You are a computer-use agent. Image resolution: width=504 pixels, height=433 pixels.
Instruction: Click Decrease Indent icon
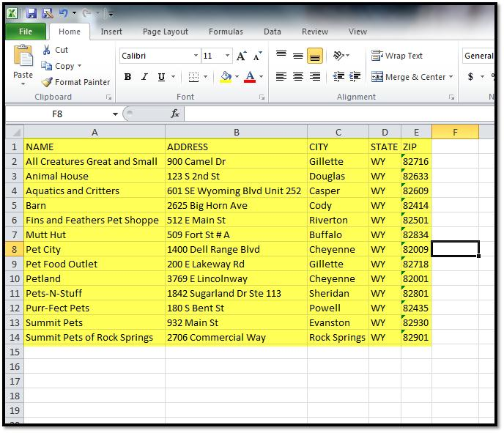tap(338, 77)
